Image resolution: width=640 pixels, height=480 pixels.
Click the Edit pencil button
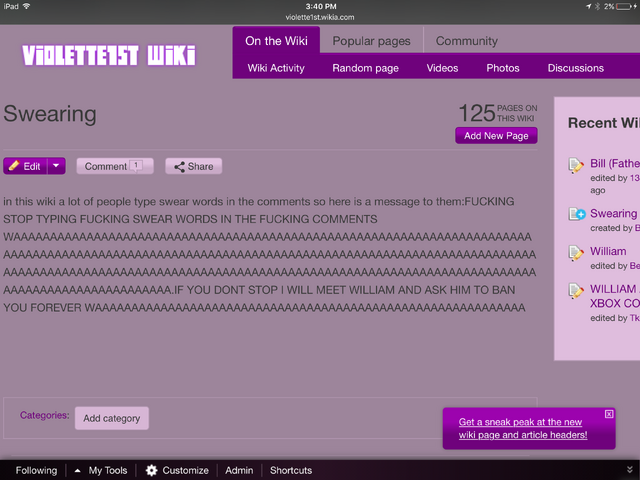coord(25,166)
